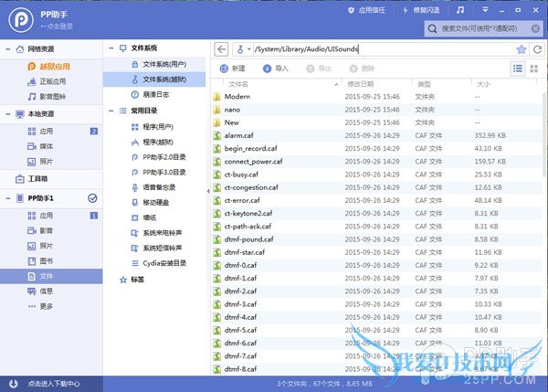Open 系统短信铃声 directory
Image resolution: width=548 pixels, height=392 pixels.
156,248
